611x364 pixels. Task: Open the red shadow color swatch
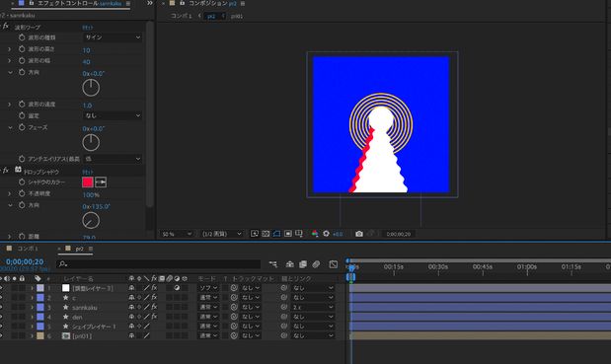click(x=88, y=182)
